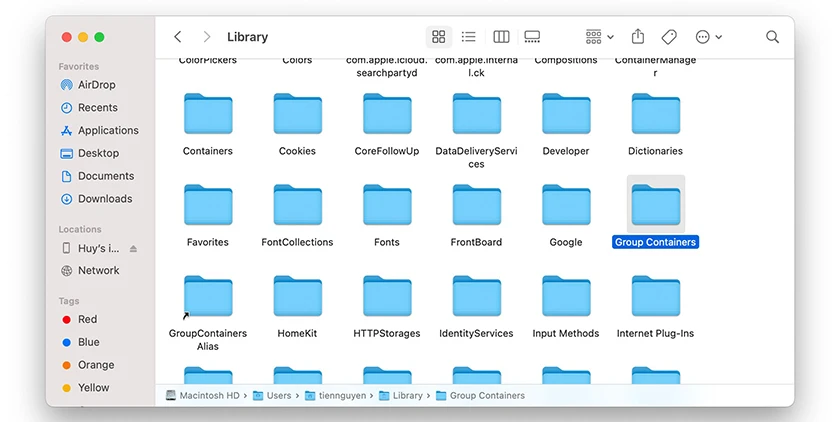Select the Internet Plug-Ins folder icon
This screenshot has height=422, width=840.
click(655, 296)
